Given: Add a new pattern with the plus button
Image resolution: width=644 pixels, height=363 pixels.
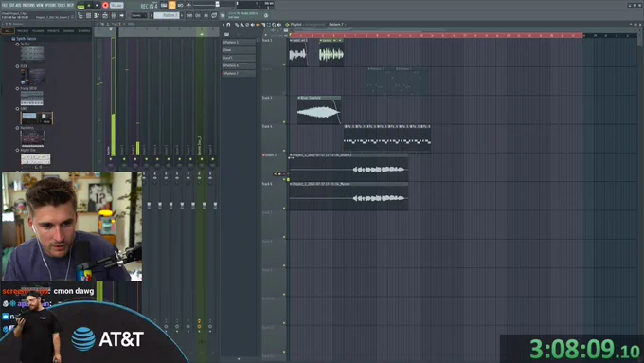Looking at the screenshot, I should [x=182, y=15].
